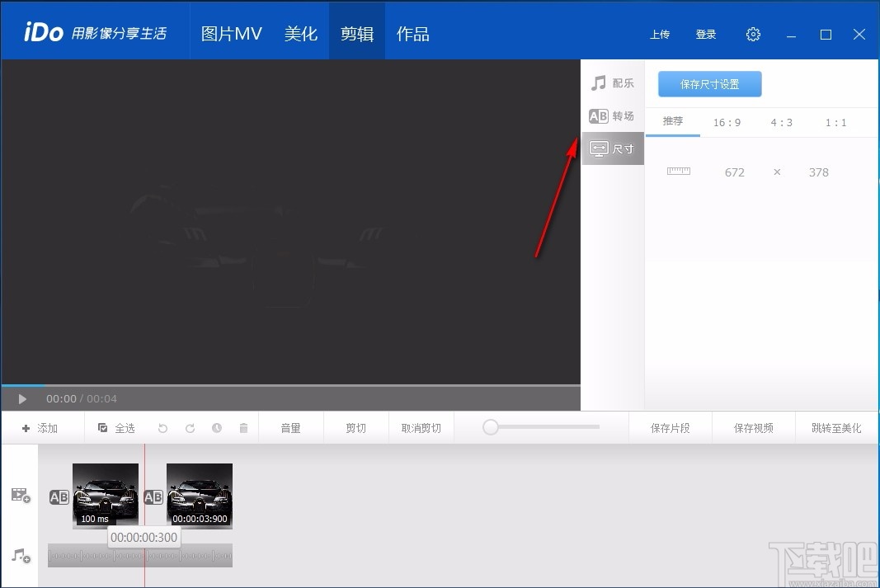Click 全选 select all
Viewport: 880px width, 588px height.
tap(117, 428)
